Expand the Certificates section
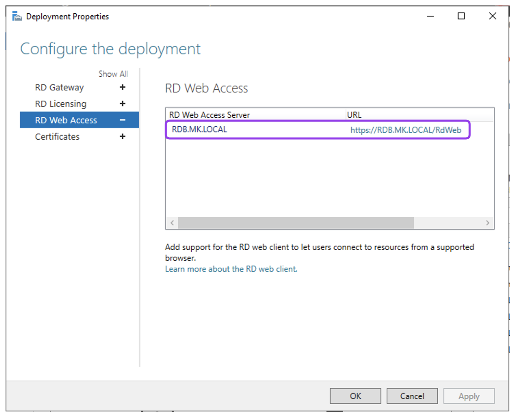 (123, 136)
